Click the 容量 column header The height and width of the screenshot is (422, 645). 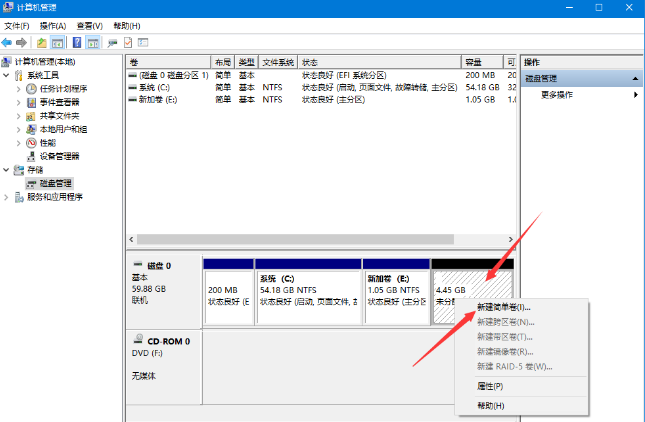pos(480,62)
